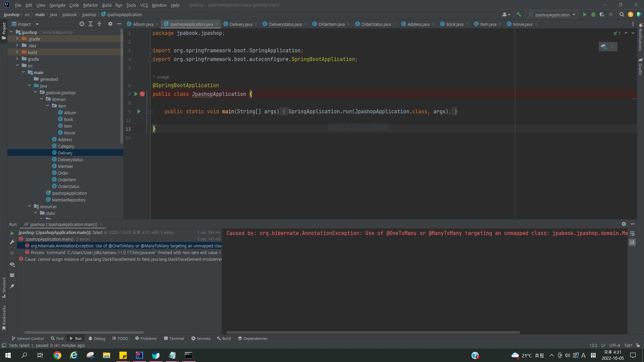Open Run tool window settings gear

click(x=624, y=224)
